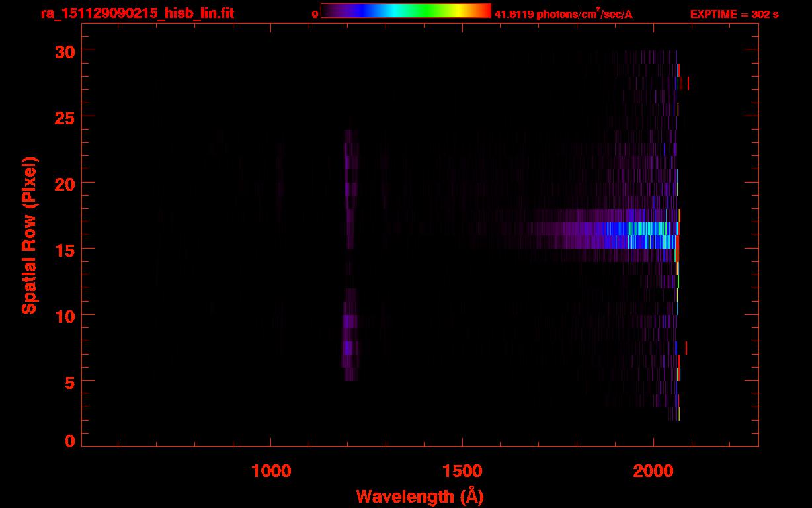Click the color bar minimum value 0
Image resolution: width=812 pixels, height=508 pixels.
pos(315,14)
